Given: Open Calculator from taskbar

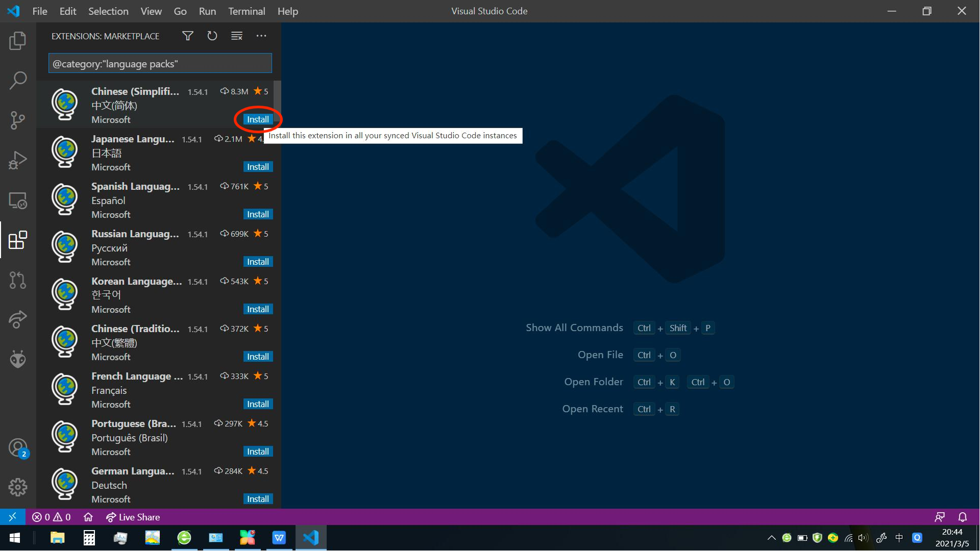Looking at the screenshot, I should click(x=89, y=538).
